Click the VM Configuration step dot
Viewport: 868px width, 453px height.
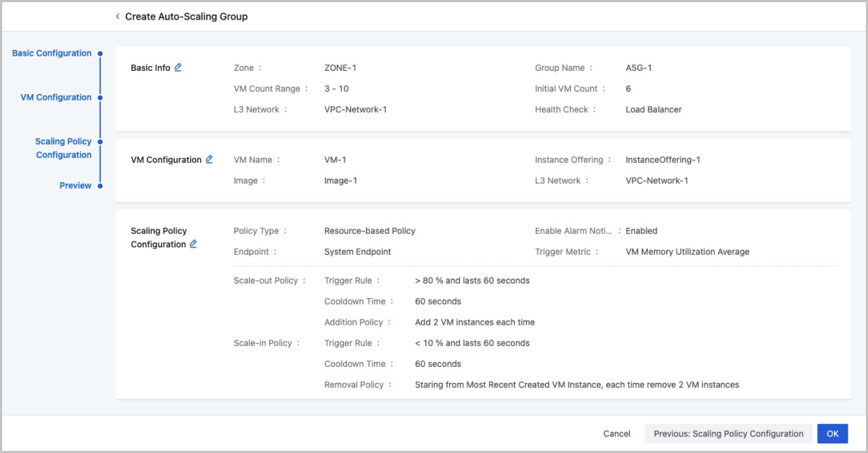point(101,98)
